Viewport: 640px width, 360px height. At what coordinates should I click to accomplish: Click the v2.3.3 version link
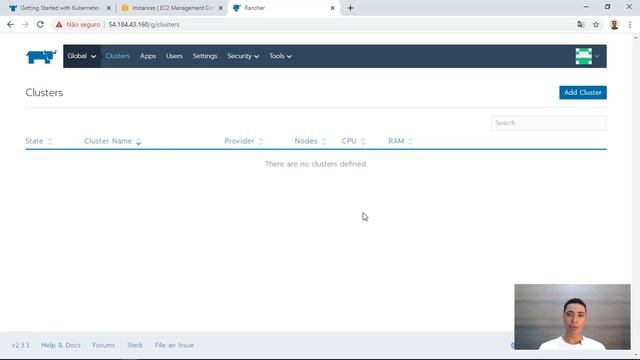click(x=20, y=345)
